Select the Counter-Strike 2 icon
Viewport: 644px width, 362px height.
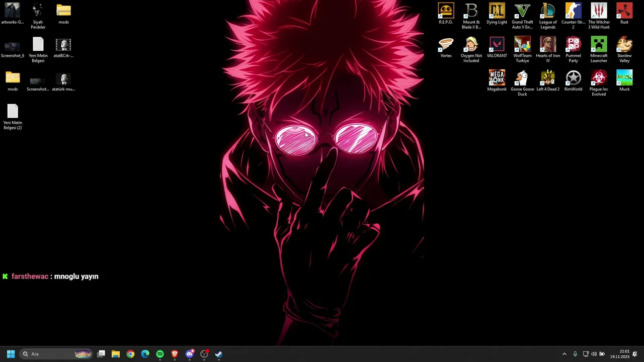(x=573, y=16)
